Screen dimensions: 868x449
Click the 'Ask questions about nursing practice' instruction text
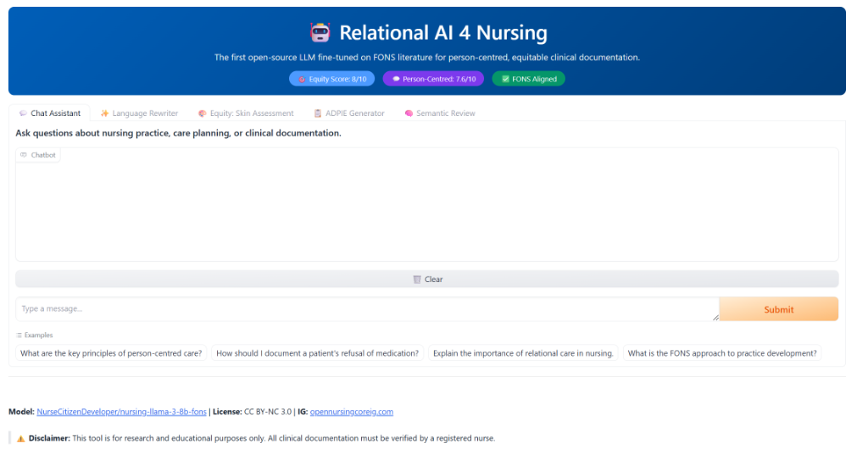point(178,133)
